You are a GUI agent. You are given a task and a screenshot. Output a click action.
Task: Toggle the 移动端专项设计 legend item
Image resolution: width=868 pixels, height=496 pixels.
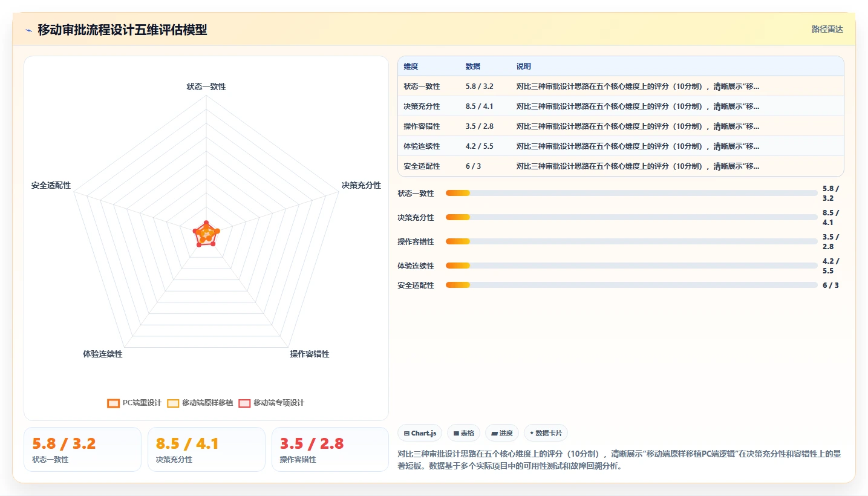(272, 403)
